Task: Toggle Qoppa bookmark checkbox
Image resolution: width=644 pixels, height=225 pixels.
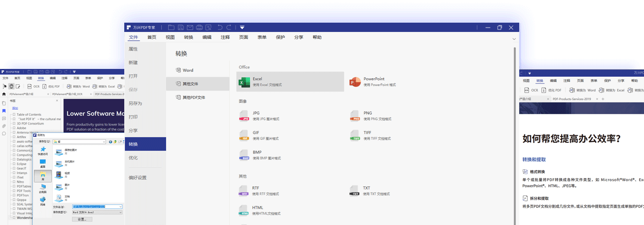Action: coord(14,200)
